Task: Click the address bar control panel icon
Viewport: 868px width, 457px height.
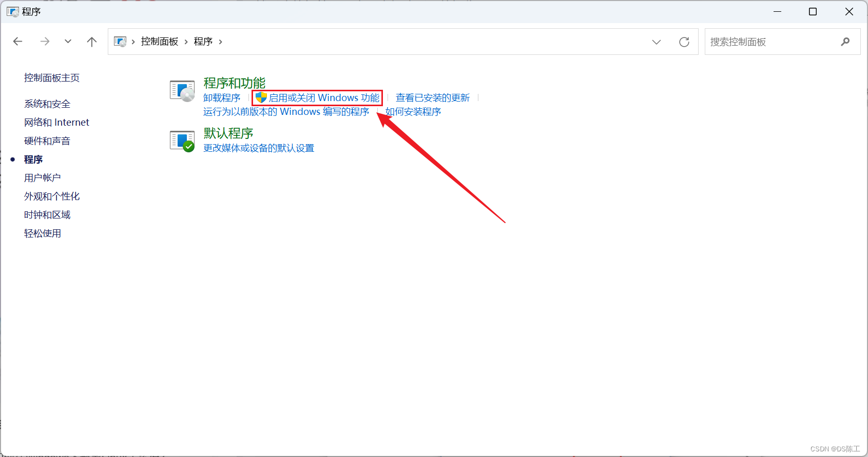Action: point(120,42)
